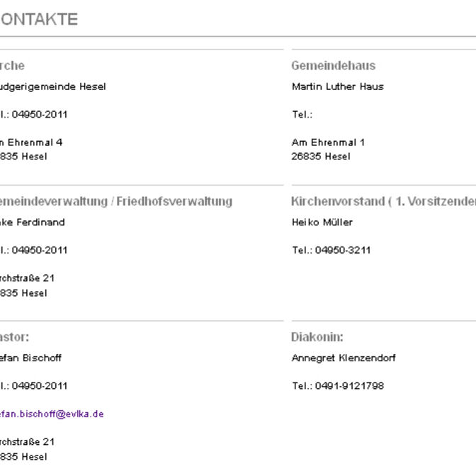The width and height of the screenshot is (476, 476).
Task: Click the KONTAKTE page heading
Action: click(39, 20)
